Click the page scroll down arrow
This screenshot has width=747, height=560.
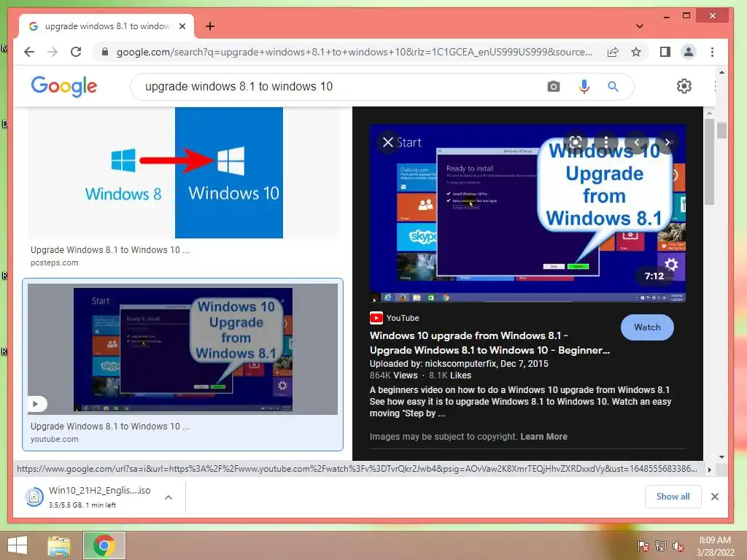[x=721, y=456]
